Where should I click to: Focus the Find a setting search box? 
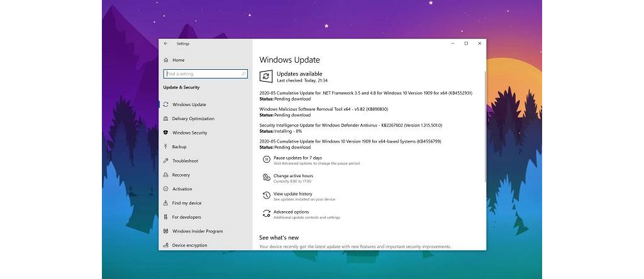coord(206,74)
